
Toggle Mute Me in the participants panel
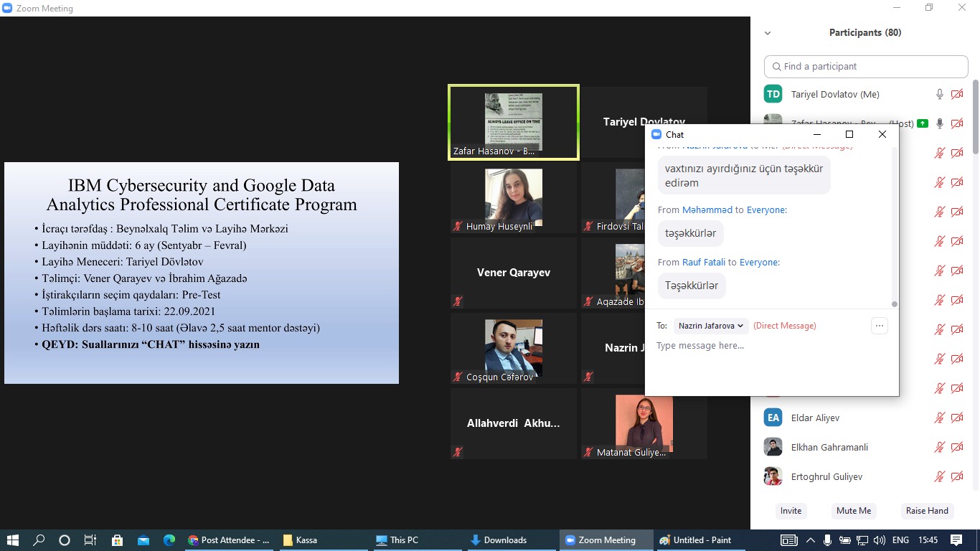point(853,511)
